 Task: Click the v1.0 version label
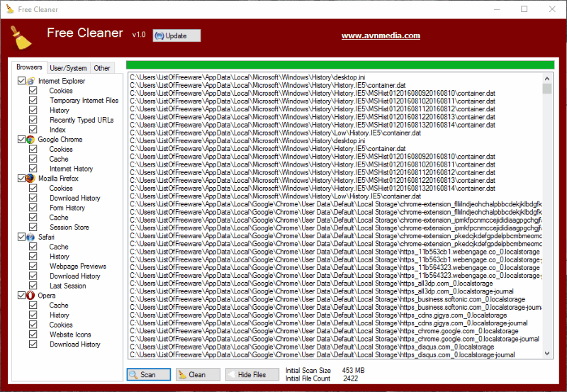[139, 35]
